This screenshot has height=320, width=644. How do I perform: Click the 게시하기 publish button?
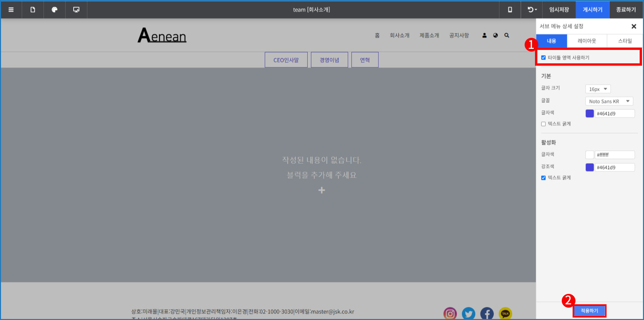tap(593, 10)
